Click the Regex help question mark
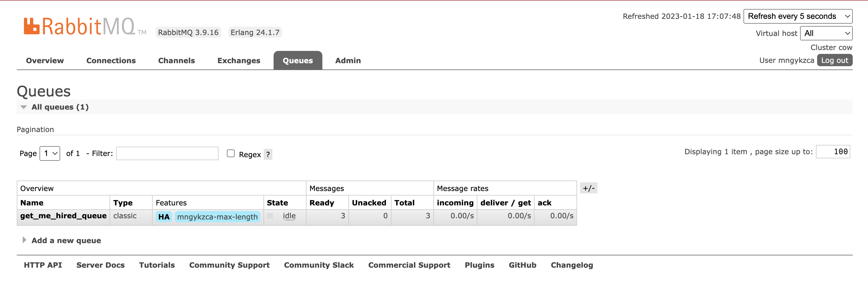Image resolution: width=868 pixels, height=297 pixels. coord(268,154)
